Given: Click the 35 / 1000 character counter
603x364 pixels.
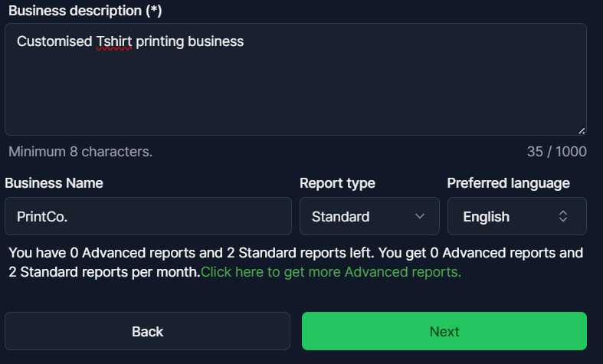Looking at the screenshot, I should point(556,152).
